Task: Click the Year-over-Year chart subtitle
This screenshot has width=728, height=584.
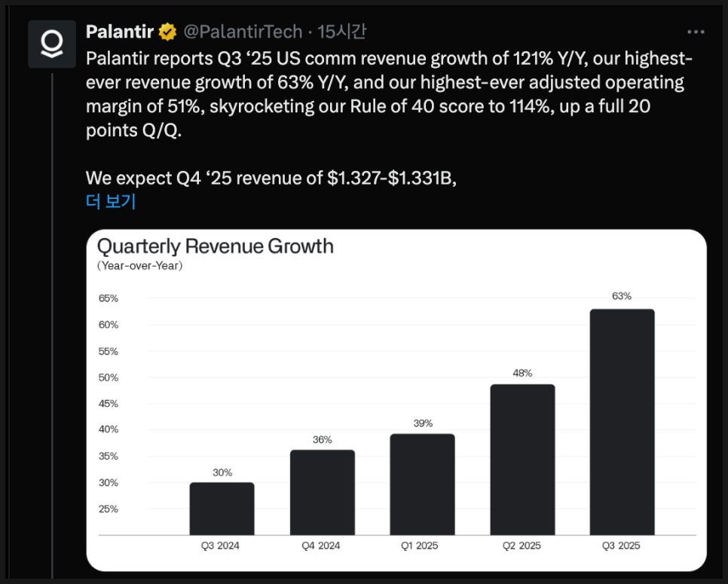Action: click(140, 266)
